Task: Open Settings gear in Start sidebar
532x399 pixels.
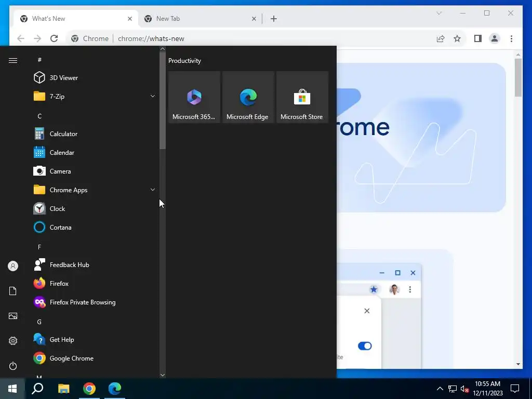Action: click(13, 341)
